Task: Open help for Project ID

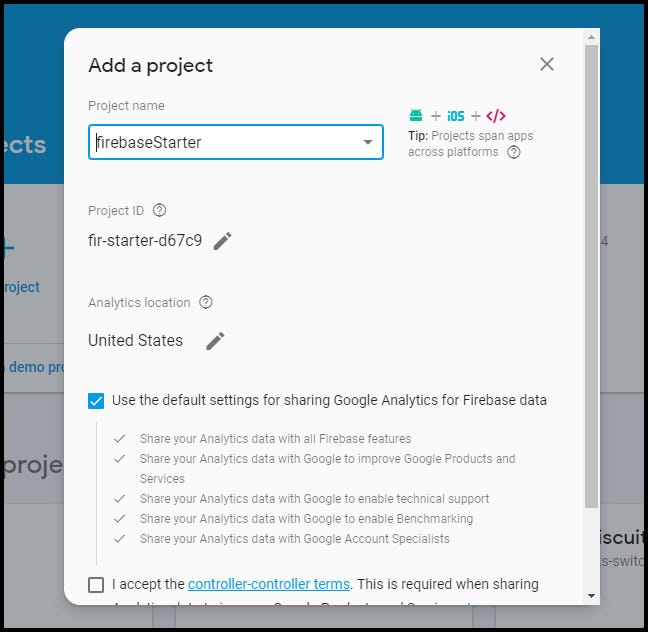Action: (159, 211)
